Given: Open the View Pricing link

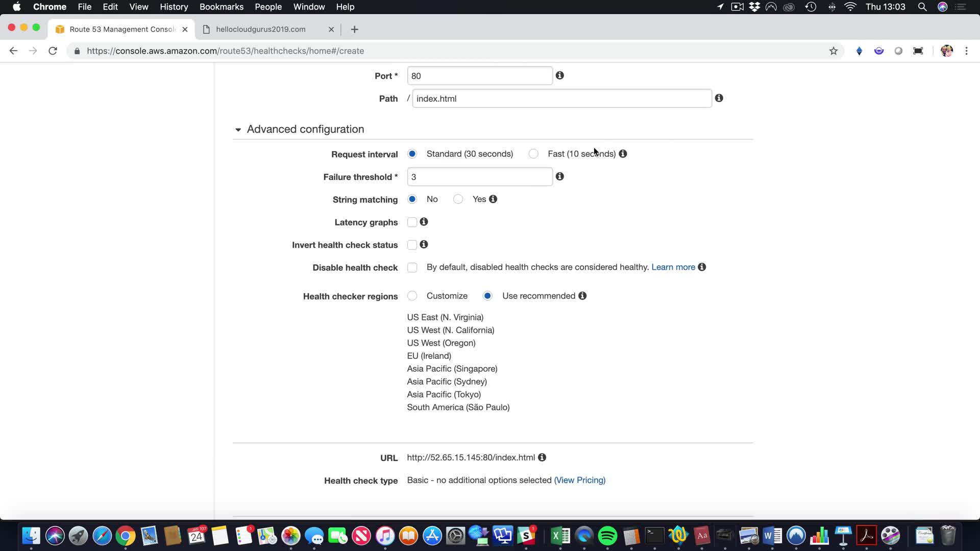Looking at the screenshot, I should click(x=579, y=480).
